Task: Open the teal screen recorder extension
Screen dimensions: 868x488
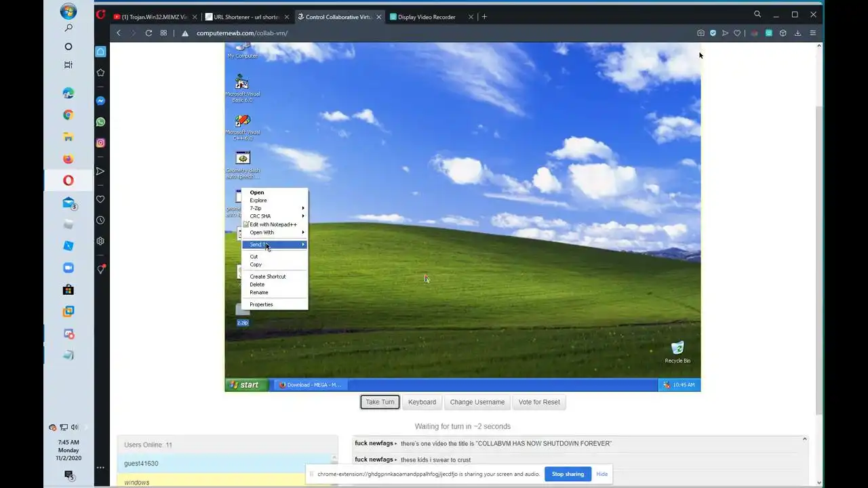Action: coord(768,33)
